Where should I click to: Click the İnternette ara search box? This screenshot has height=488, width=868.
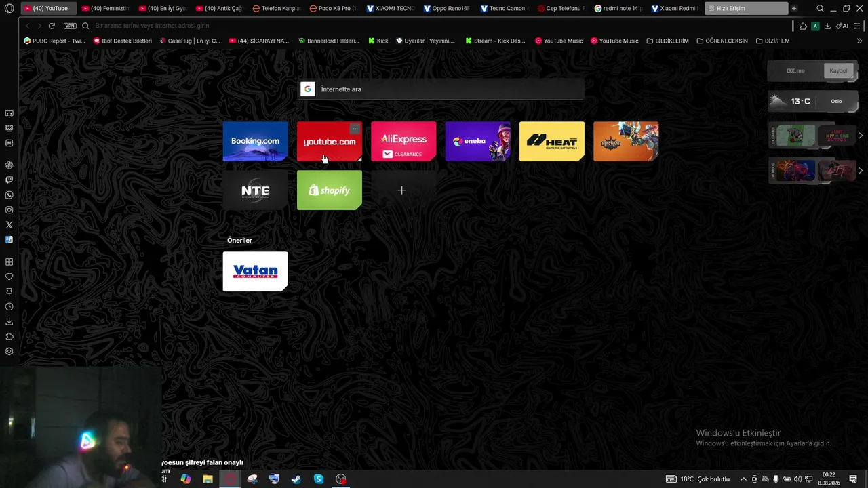pyautogui.click(x=441, y=89)
